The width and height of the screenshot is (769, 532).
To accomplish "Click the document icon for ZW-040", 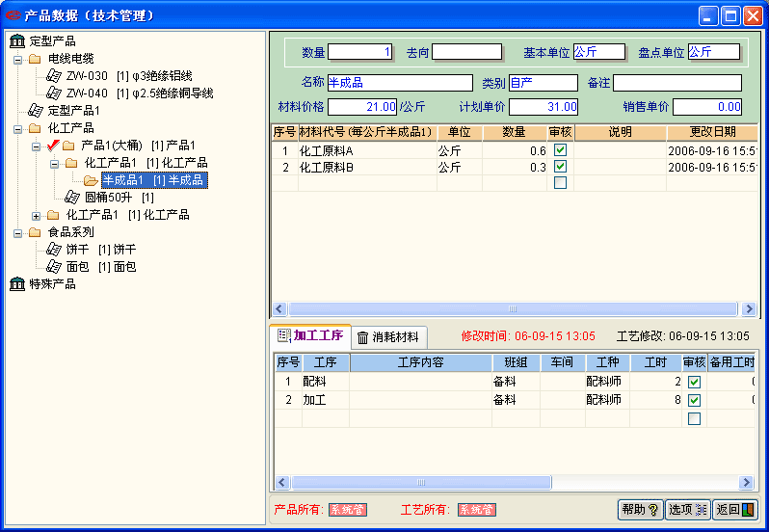I will click(53, 93).
